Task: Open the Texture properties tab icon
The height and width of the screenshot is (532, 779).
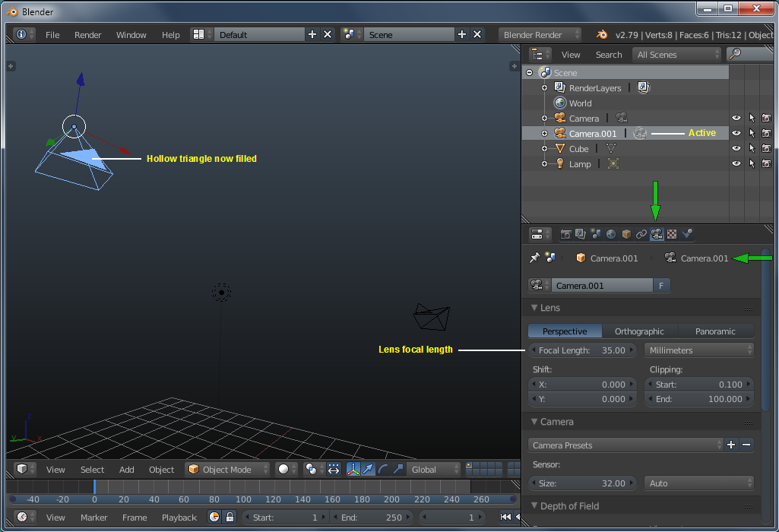Action: click(x=672, y=234)
